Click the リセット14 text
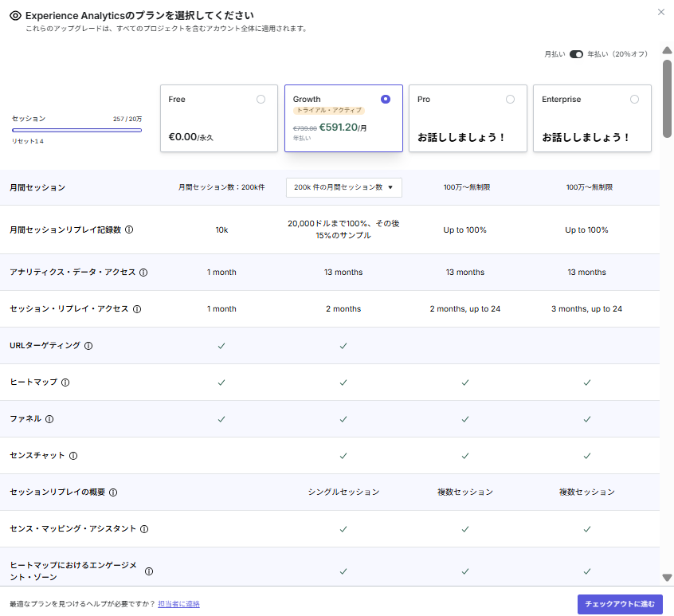This screenshot has width=674, height=616. (28, 141)
